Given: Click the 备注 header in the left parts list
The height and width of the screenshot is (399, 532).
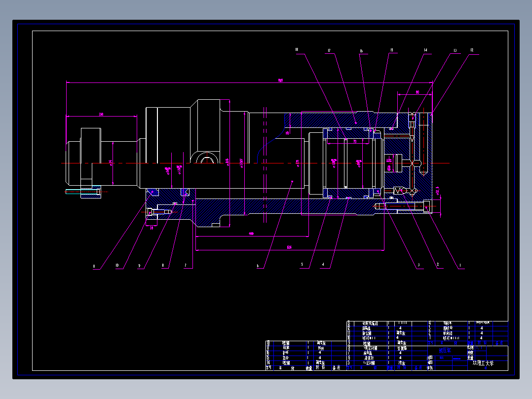Looking at the screenshot, I should 336,368.
